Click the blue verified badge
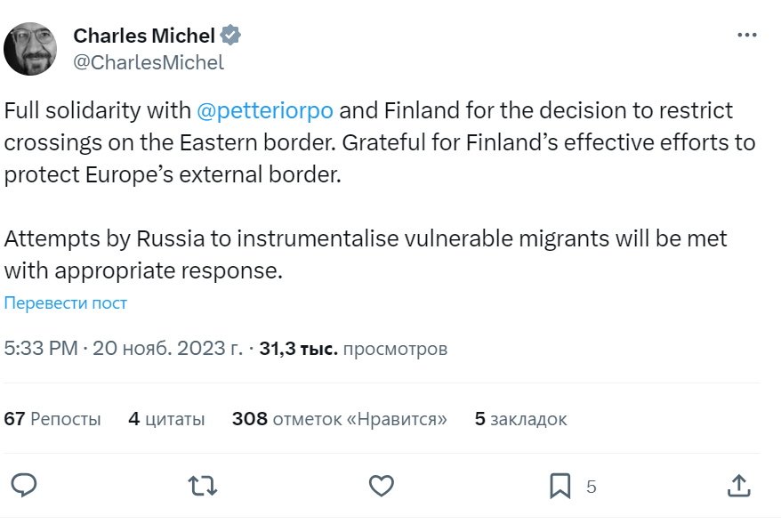Screen dimensions: 781x532 coord(231,36)
